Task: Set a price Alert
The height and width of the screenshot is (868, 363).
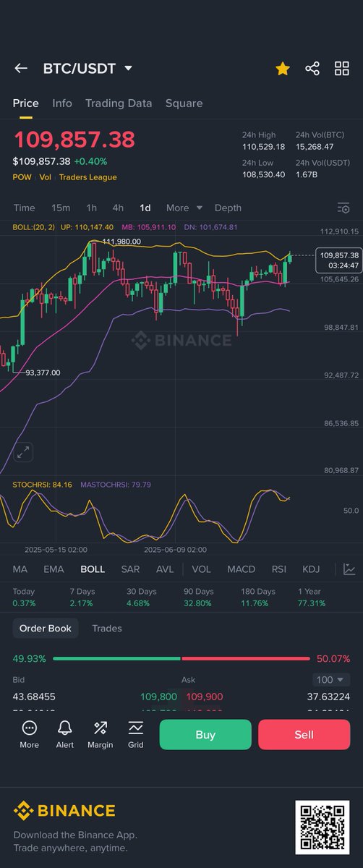Action: [x=65, y=734]
